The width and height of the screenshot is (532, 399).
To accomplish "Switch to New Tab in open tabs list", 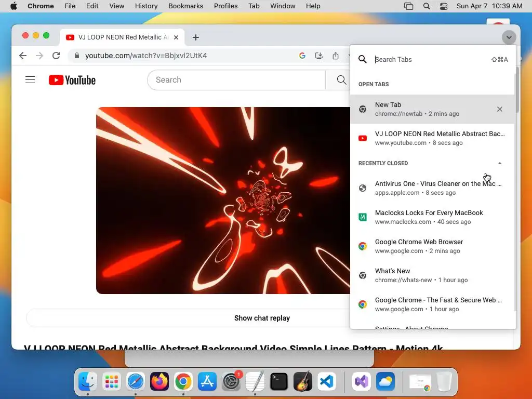I will click(x=432, y=109).
